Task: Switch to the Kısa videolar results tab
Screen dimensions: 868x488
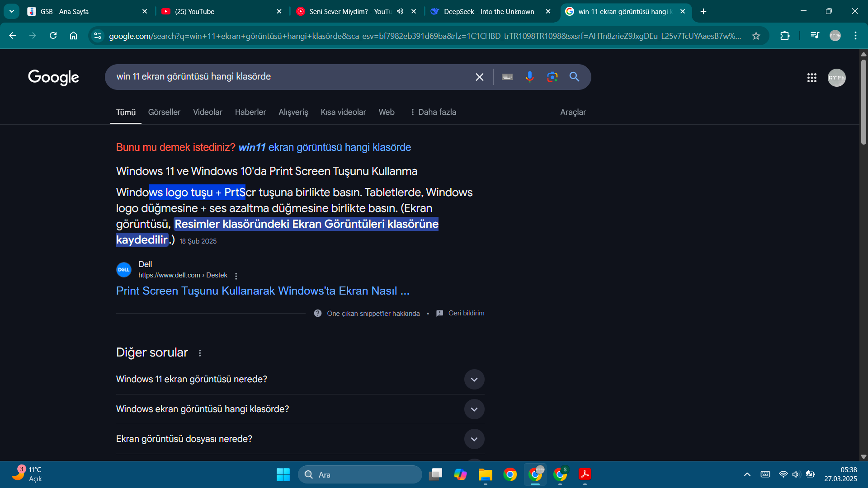Action: pyautogui.click(x=343, y=112)
